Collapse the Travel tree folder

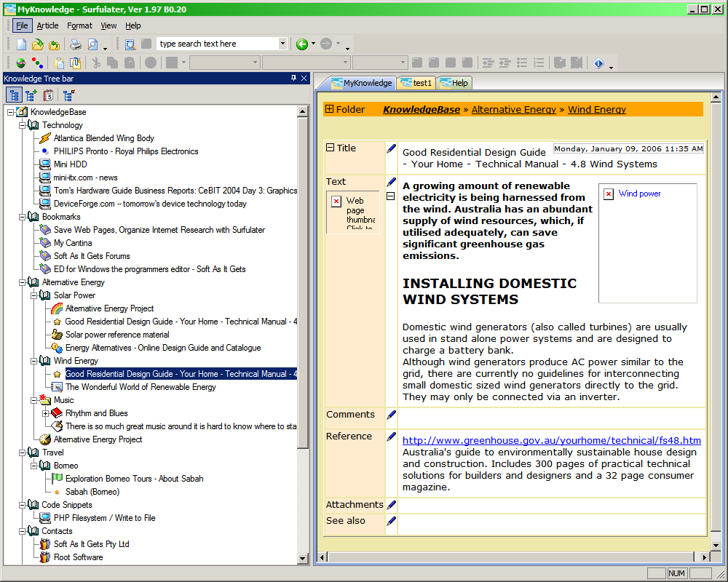(x=22, y=453)
